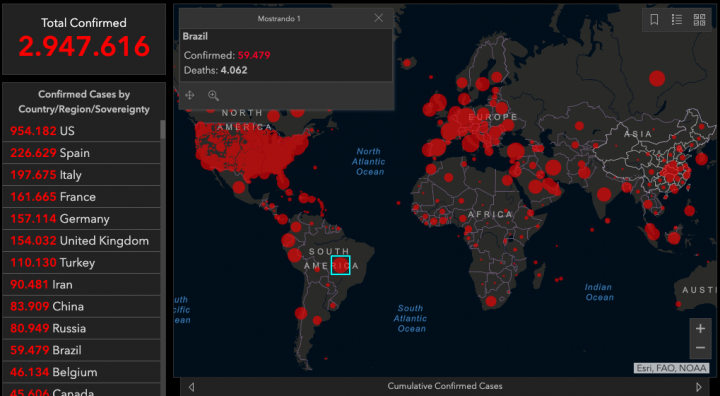The height and width of the screenshot is (396, 720).
Task: Click the Deaths 4.062 value in the popup
Action: (x=234, y=70)
